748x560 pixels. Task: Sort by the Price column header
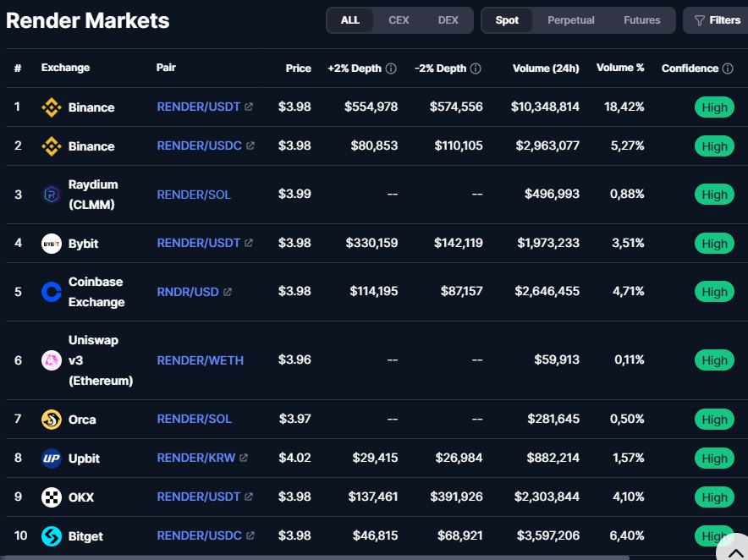click(x=299, y=69)
